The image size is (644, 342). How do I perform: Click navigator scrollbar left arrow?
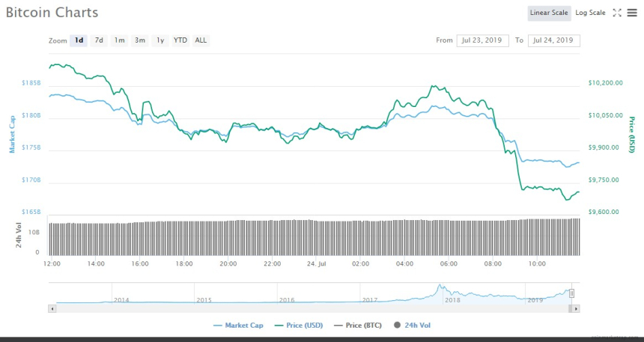coord(52,308)
